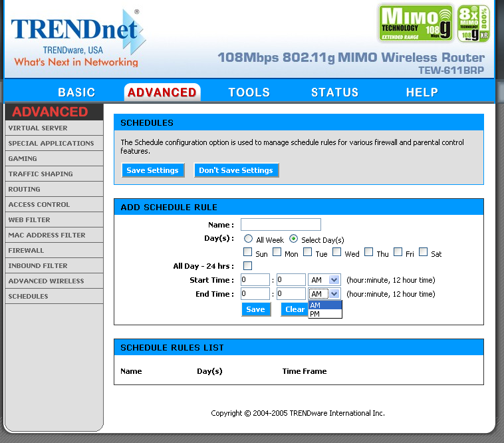Open the Start Time AM/PM dropdown
The image size is (504, 443).
(324, 280)
